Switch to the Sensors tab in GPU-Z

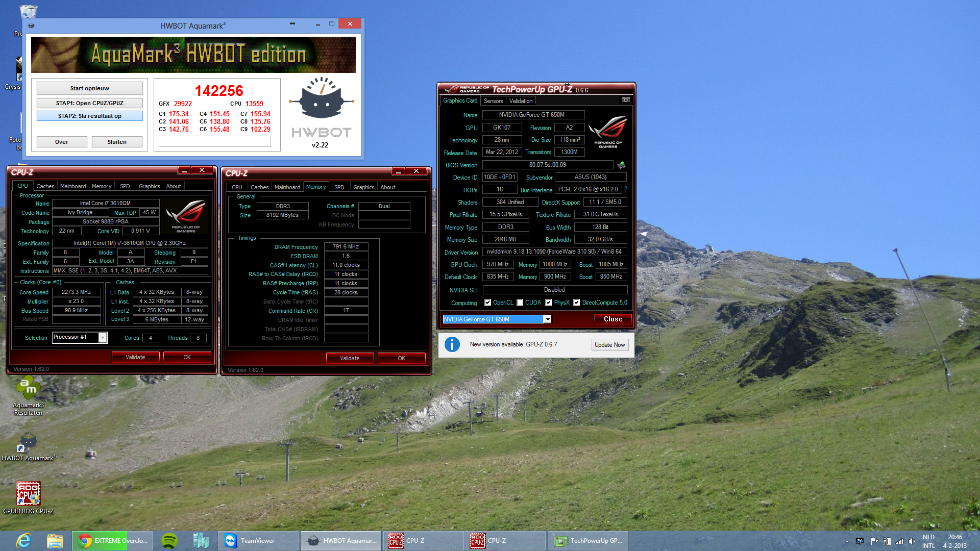(493, 101)
